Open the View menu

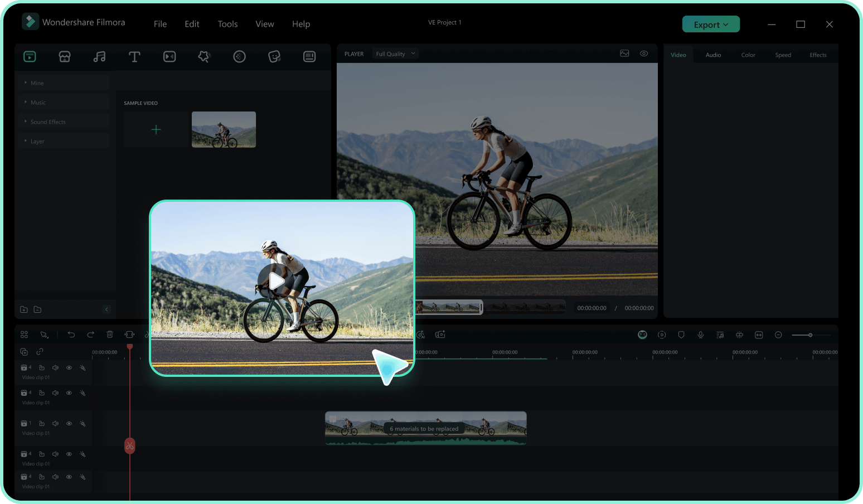265,24
